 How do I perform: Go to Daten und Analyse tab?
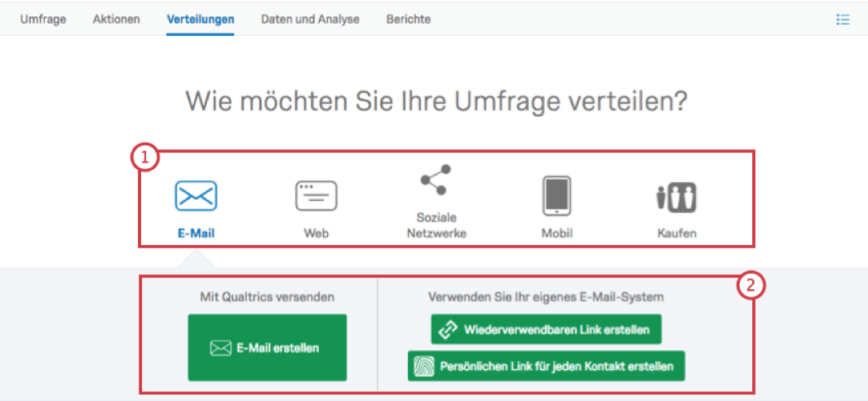(x=311, y=20)
